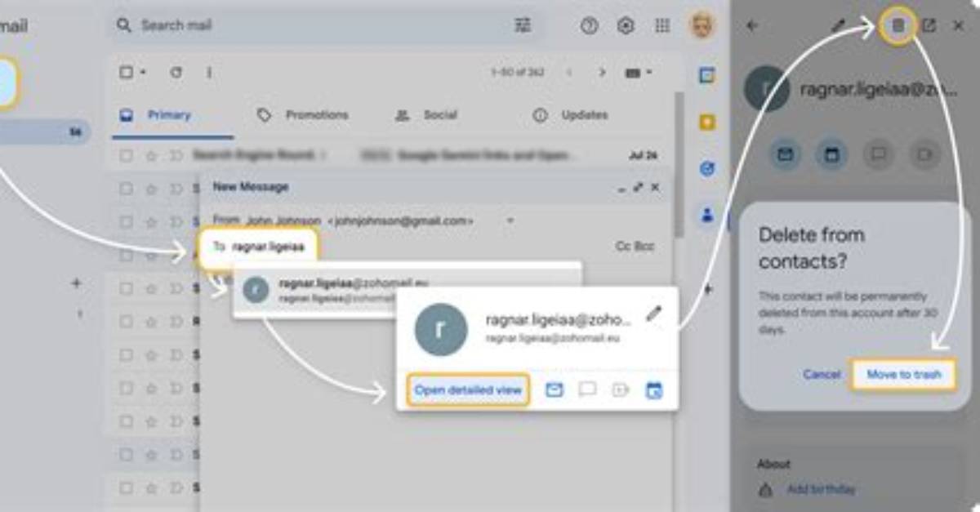Round chat button under contact name in panel
Screen dimensions: 980x512
878,154
